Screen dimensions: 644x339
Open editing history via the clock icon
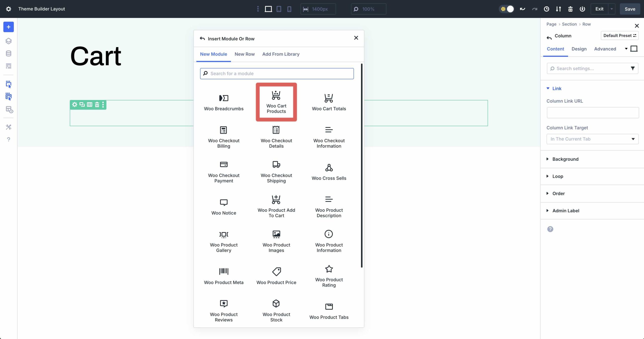[x=546, y=9]
